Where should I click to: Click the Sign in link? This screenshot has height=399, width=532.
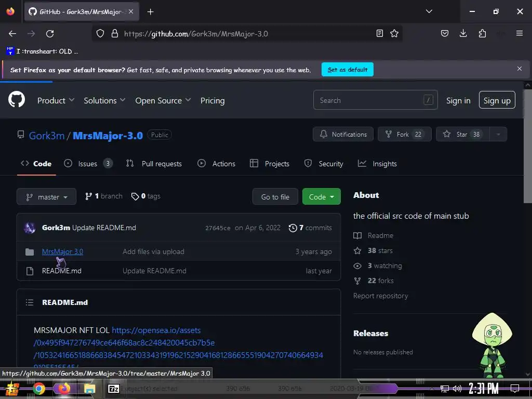[458, 100]
